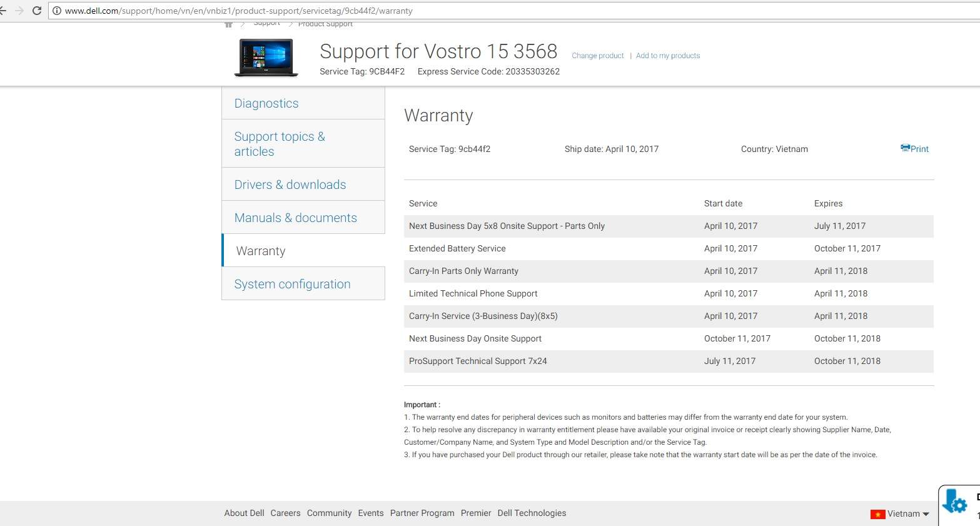Open Partner Program footer link
Image resolution: width=980 pixels, height=526 pixels.
[x=422, y=513]
